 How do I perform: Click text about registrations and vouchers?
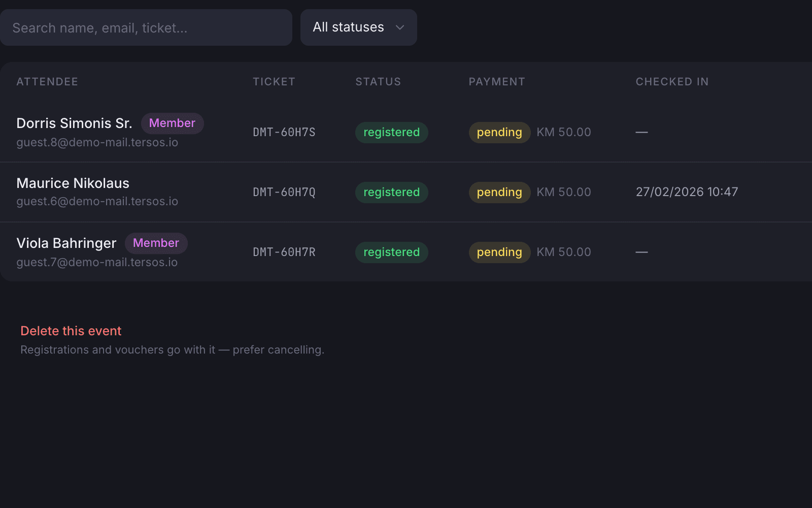click(x=172, y=350)
